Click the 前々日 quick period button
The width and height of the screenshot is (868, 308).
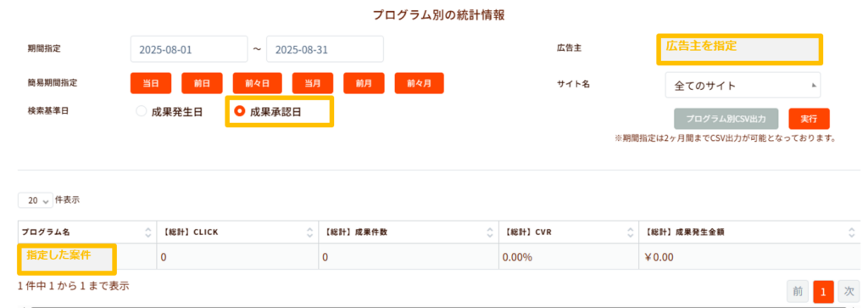pos(258,83)
